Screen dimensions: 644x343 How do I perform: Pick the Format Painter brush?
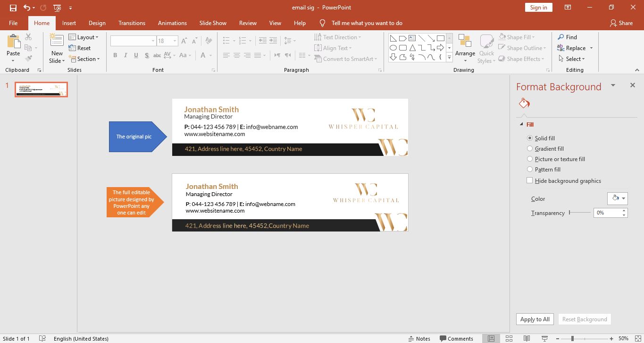tap(28, 59)
